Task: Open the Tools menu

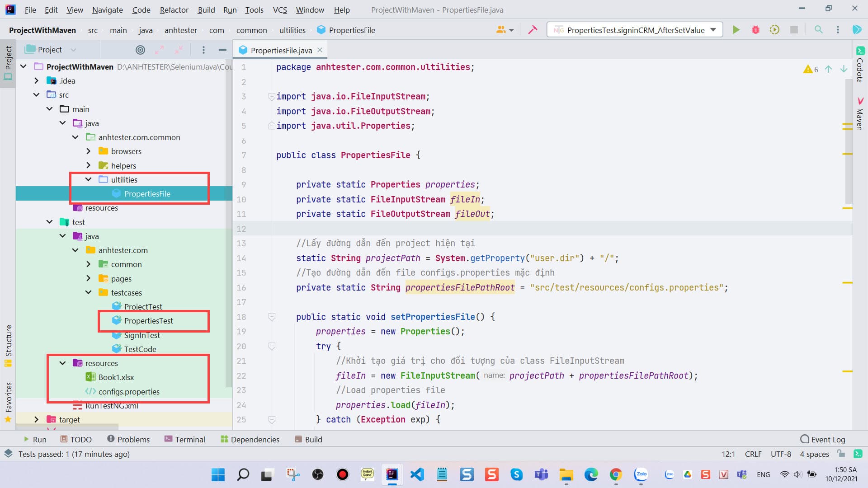Action: [x=254, y=9]
